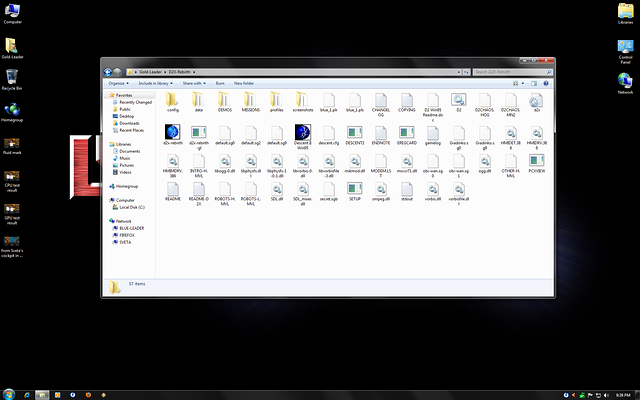The height and width of the screenshot is (400, 640).
Task: Select Local Disk (C:) in navigation pane
Action: pos(132,207)
